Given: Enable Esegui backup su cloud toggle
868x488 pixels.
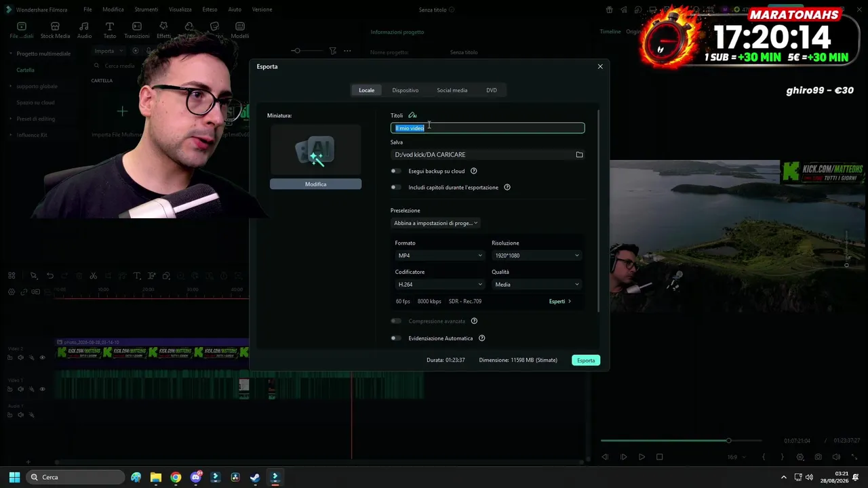Looking at the screenshot, I should [x=396, y=171].
